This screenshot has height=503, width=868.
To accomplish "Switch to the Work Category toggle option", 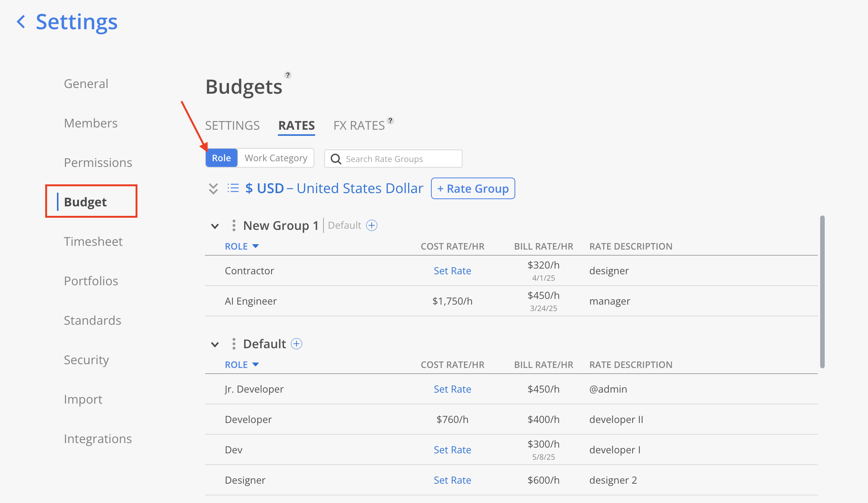I will pos(276,158).
